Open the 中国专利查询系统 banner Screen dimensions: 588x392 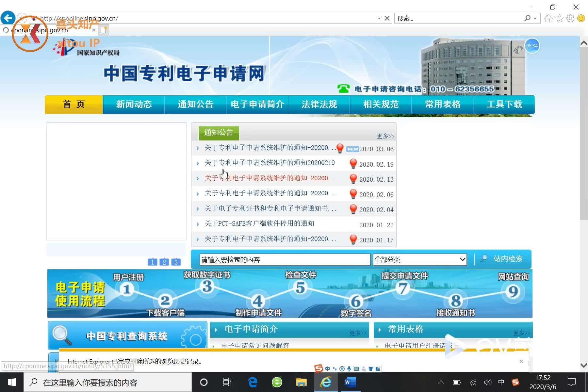[x=127, y=335]
